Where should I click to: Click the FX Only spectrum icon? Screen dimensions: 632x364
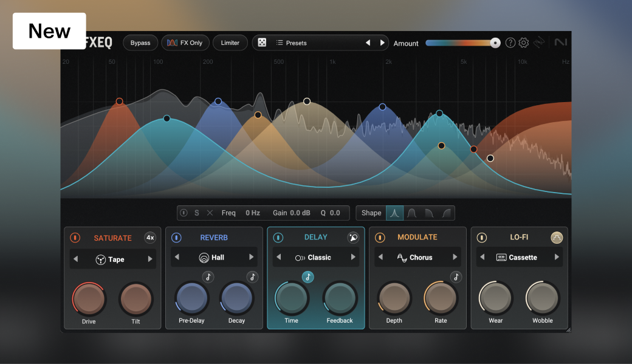[x=172, y=43]
